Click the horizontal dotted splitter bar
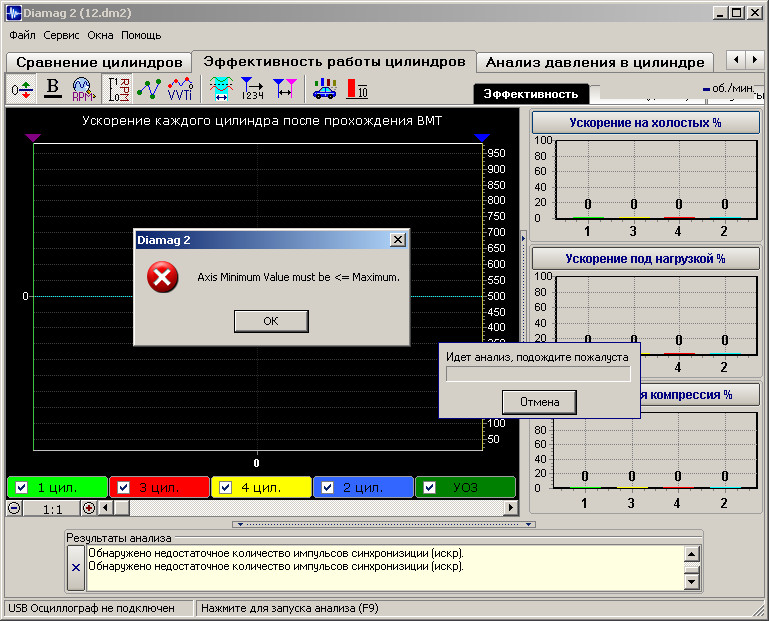This screenshot has width=769, height=621. coord(384,524)
